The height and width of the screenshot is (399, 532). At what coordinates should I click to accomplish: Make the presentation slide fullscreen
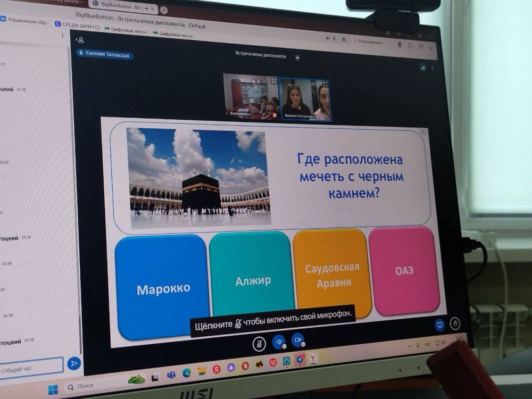[423, 131]
